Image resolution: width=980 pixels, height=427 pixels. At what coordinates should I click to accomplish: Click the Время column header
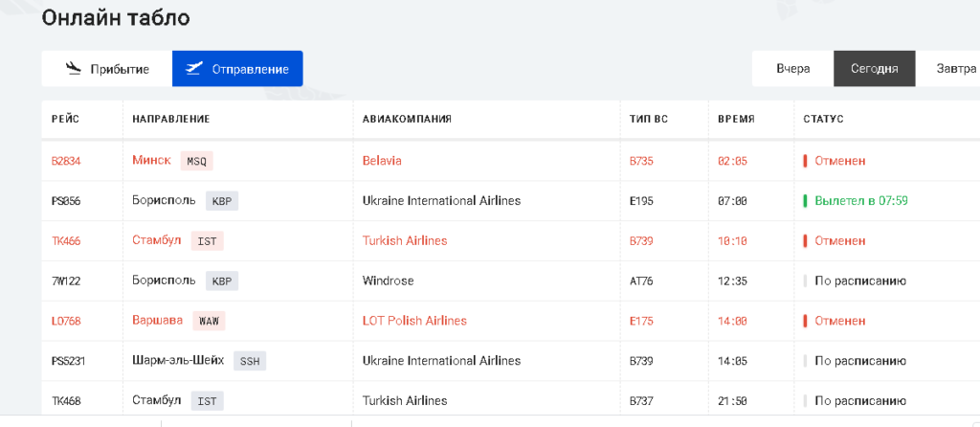tap(736, 119)
